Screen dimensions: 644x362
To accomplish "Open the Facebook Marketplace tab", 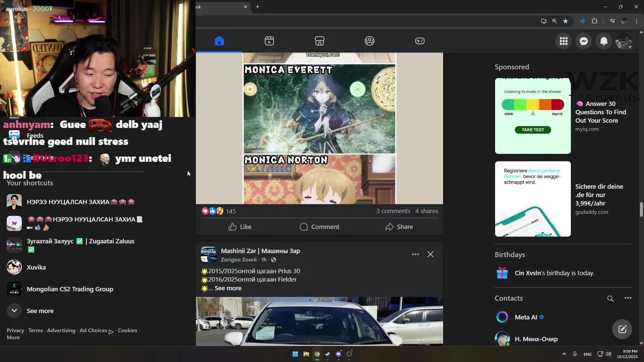I will pyautogui.click(x=319, y=41).
